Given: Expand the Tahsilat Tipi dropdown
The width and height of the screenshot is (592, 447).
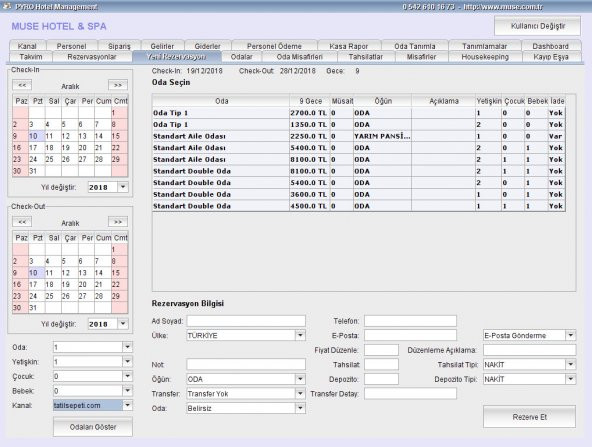Looking at the screenshot, I should point(570,365).
